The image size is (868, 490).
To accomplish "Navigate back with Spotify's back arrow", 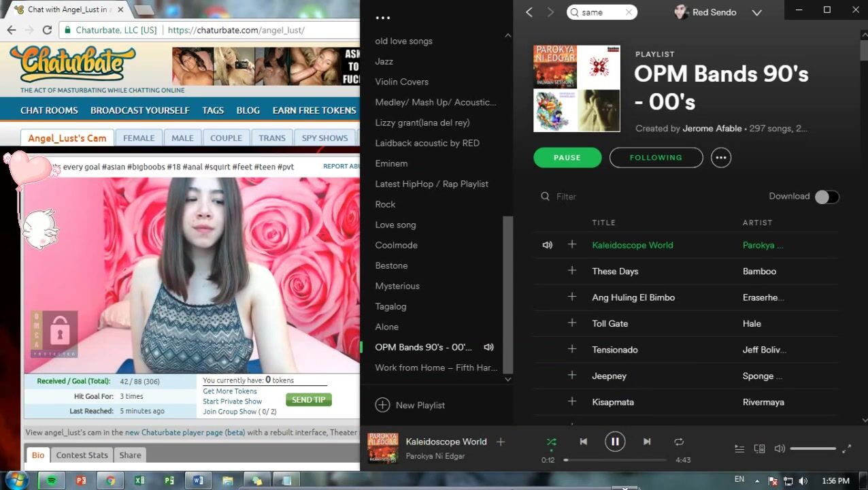I will pyautogui.click(x=529, y=12).
